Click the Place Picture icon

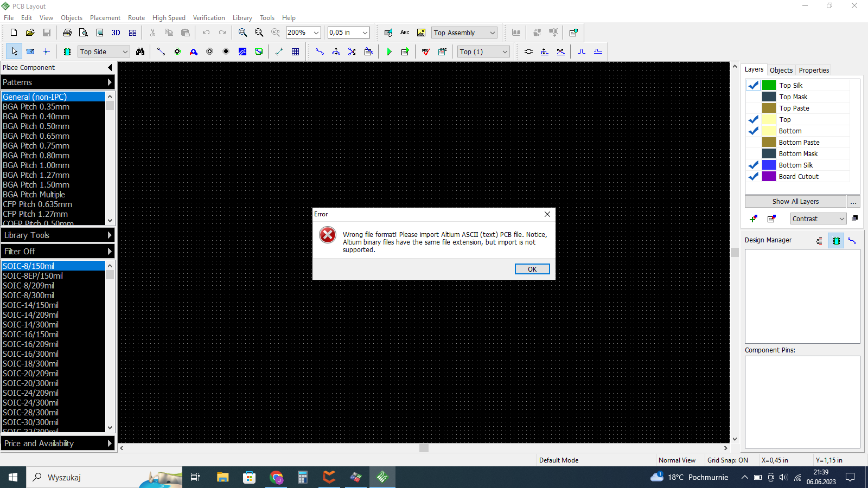[x=421, y=33]
